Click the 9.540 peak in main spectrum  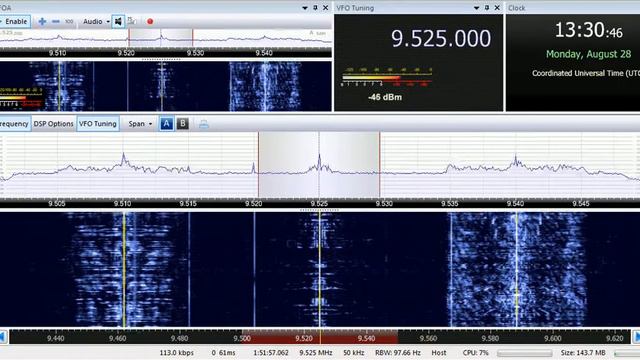pyautogui.click(x=516, y=160)
